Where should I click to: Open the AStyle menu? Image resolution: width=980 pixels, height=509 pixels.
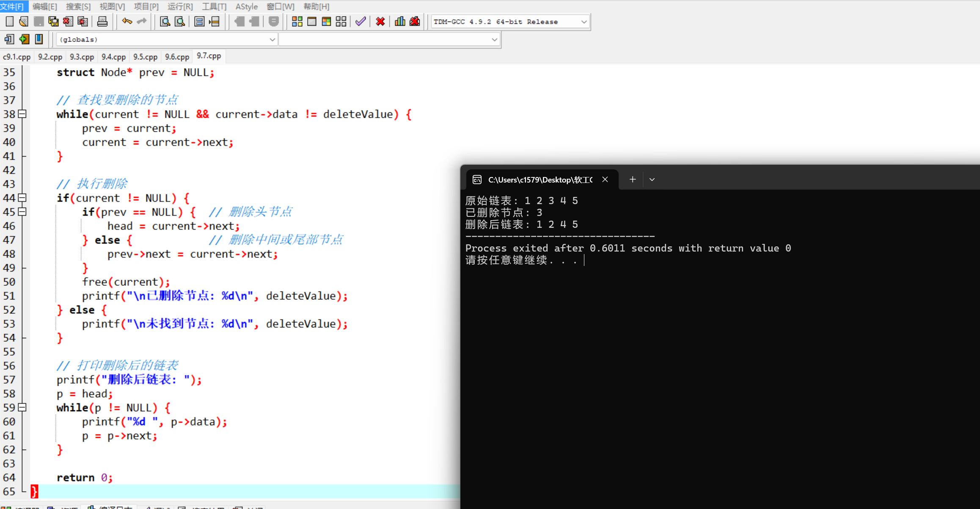click(246, 6)
